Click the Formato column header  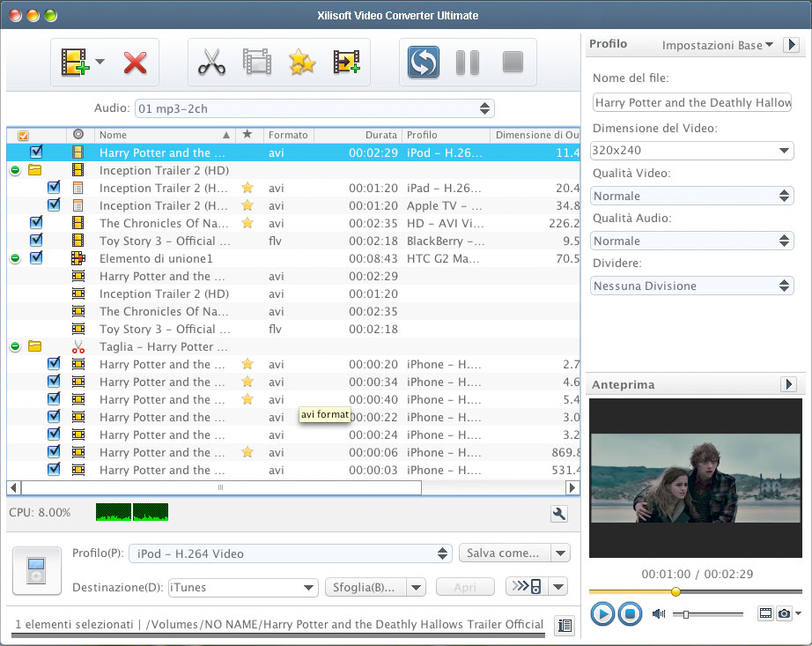click(x=289, y=135)
